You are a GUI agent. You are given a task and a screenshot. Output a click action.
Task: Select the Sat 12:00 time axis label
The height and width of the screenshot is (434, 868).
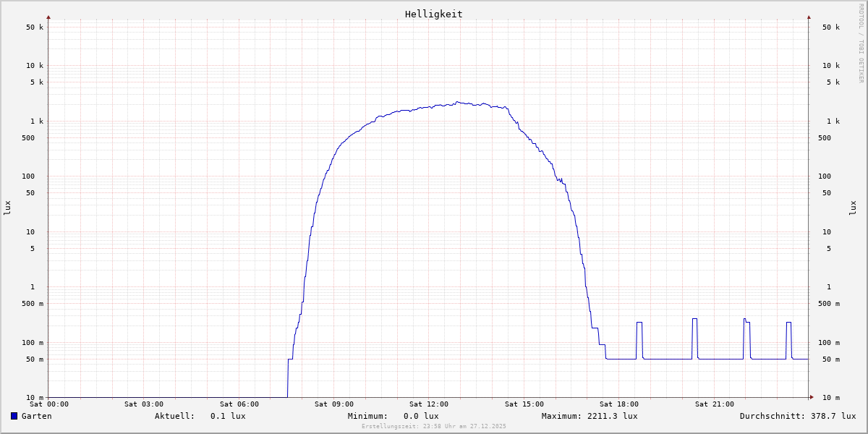click(428, 404)
